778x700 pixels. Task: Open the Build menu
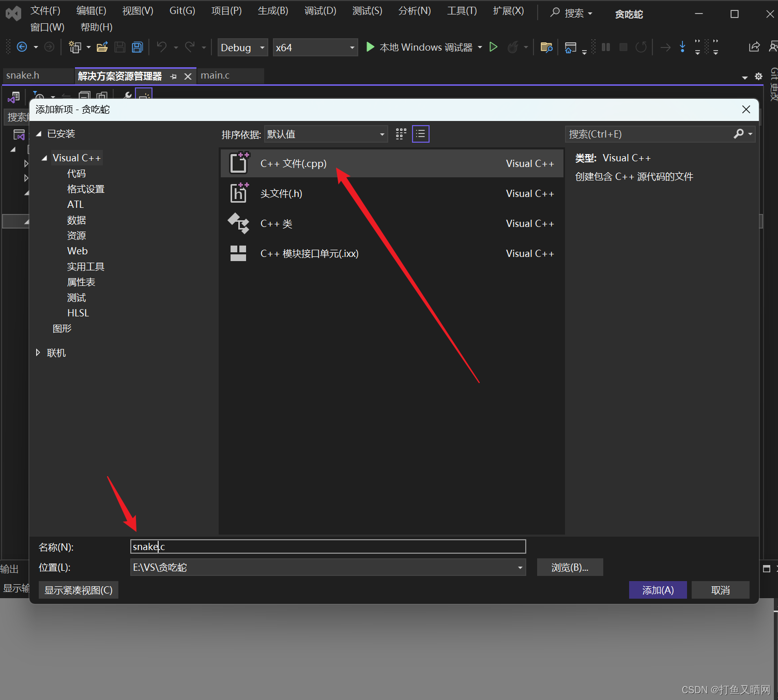point(273,11)
